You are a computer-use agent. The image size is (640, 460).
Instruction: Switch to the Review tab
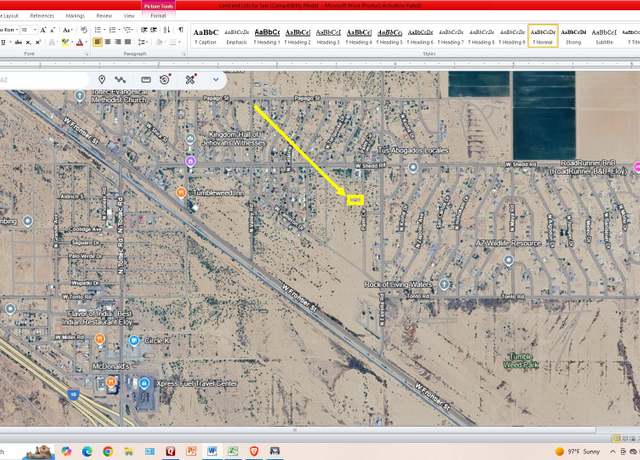[104, 16]
